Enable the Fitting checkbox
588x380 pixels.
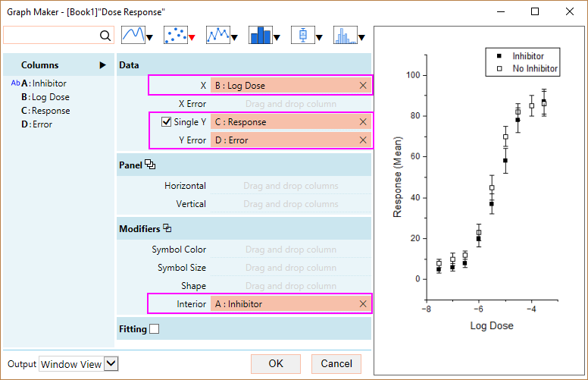[155, 329]
